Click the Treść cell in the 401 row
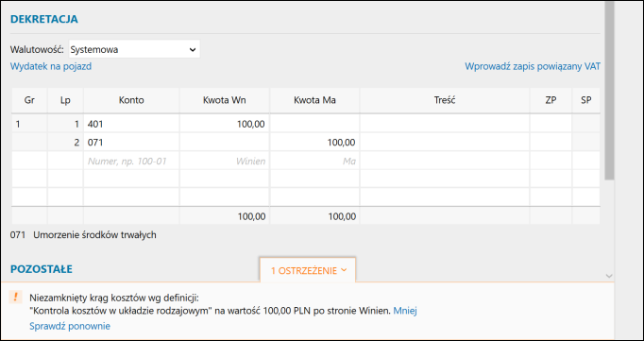Image resolution: width=644 pixels, height=341 pixels. point(445,123)
